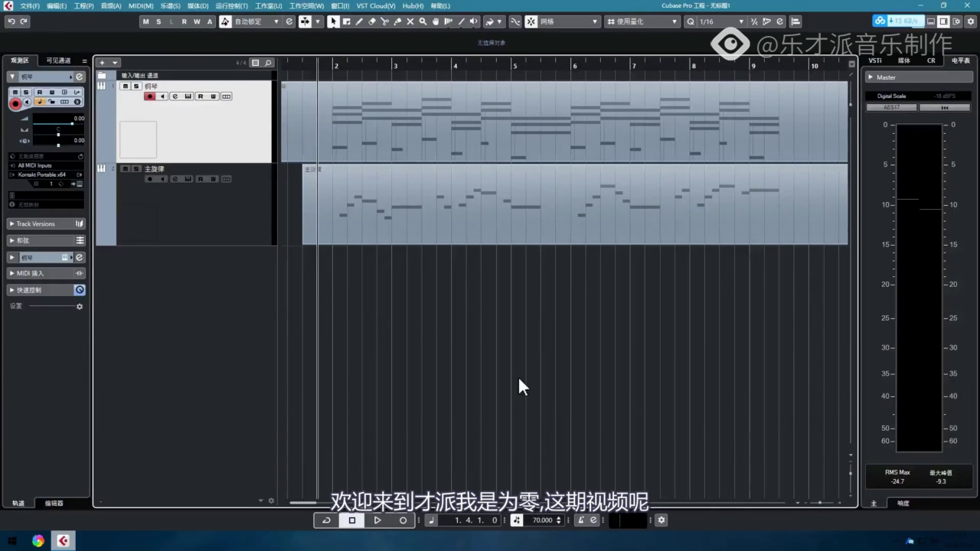Click the add track plus button

(x=102, y=63)
